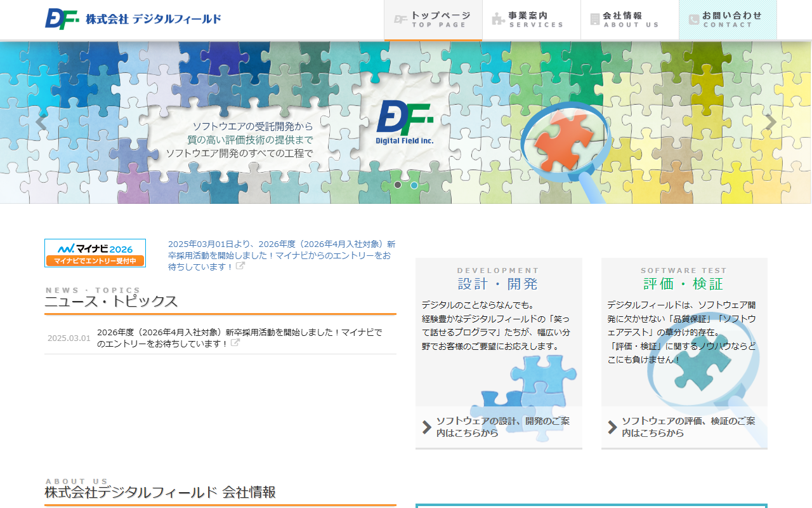The image size is (812, 508).
Task: Click the 評価・検証 software test heading
Action: pyautogui.click(x=683, y=283)
